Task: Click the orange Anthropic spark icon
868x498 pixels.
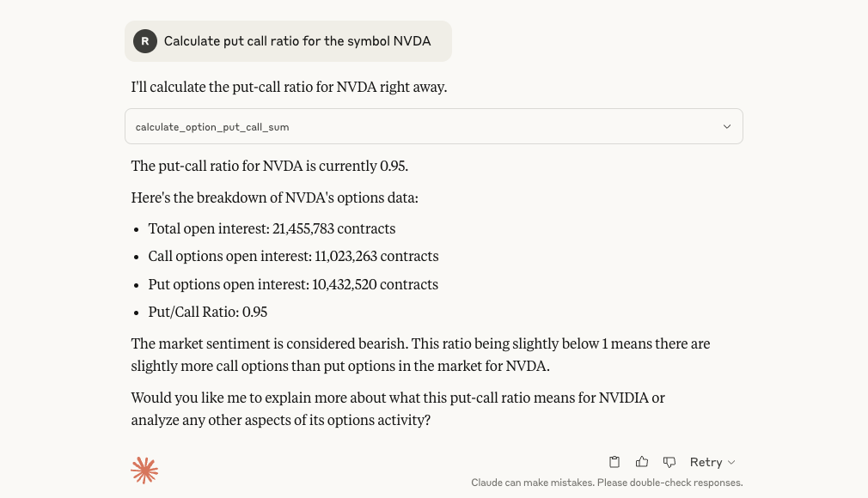Action: click(x=144, y=470)
